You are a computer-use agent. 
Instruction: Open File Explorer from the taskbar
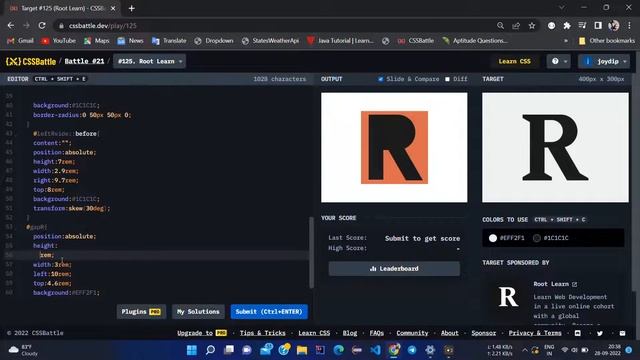302,350
